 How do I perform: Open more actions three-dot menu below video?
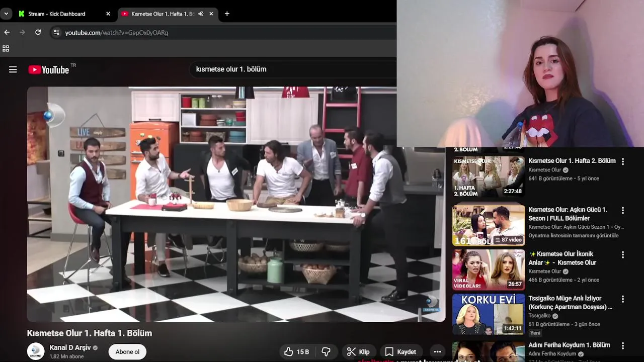coord(437,352)
